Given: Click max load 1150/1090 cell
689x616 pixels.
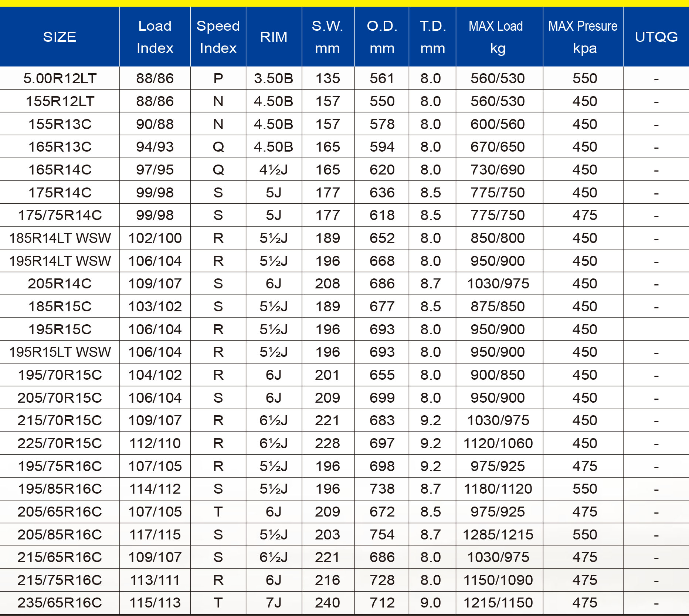Looking at the screenshot, I should pos(499,580).
